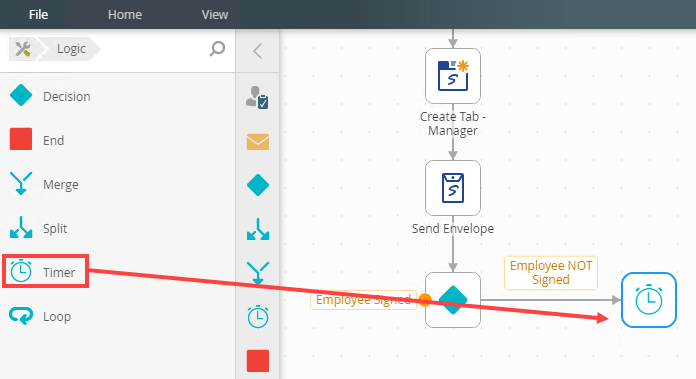This screenshot has height=379, width=696.
Task: Click the split icon in favorites bar
Action: point(258,229)
